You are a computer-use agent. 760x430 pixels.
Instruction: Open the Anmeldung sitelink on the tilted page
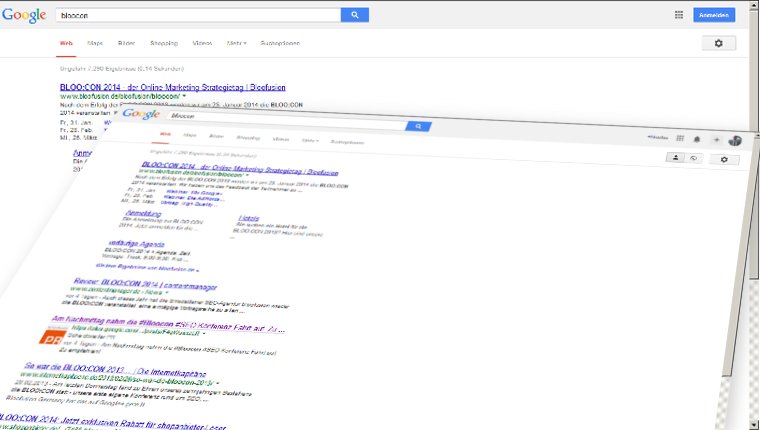coord(143,213)
